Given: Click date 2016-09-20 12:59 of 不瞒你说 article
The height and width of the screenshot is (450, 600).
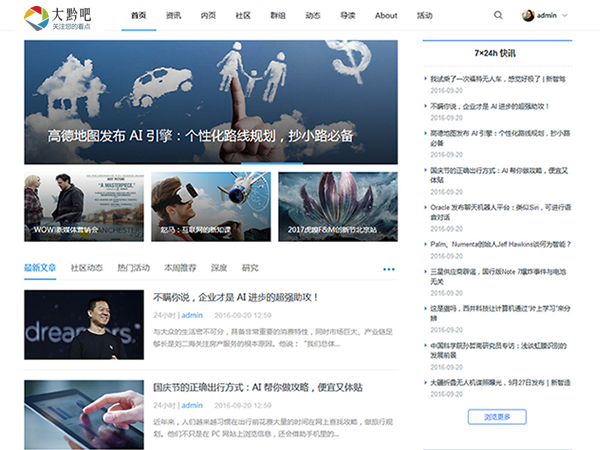Looking at the screenshot, I should tap(243, 315).
